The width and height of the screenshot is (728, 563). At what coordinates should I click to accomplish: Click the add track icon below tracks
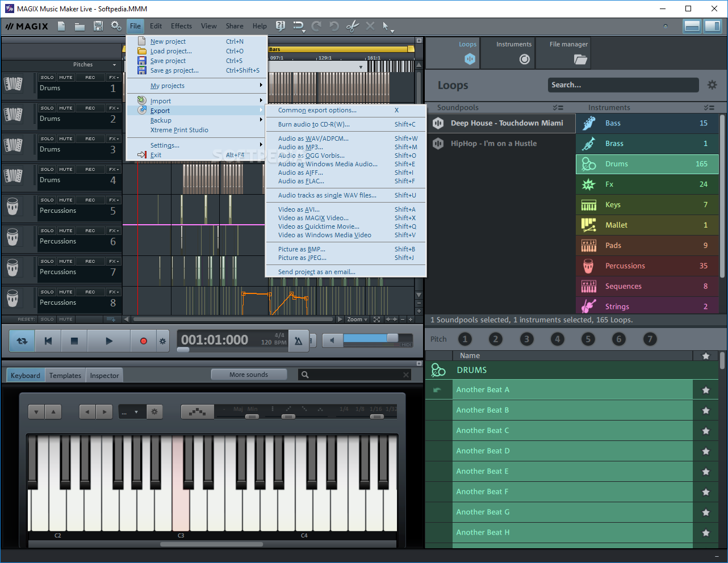click(111, 320)
